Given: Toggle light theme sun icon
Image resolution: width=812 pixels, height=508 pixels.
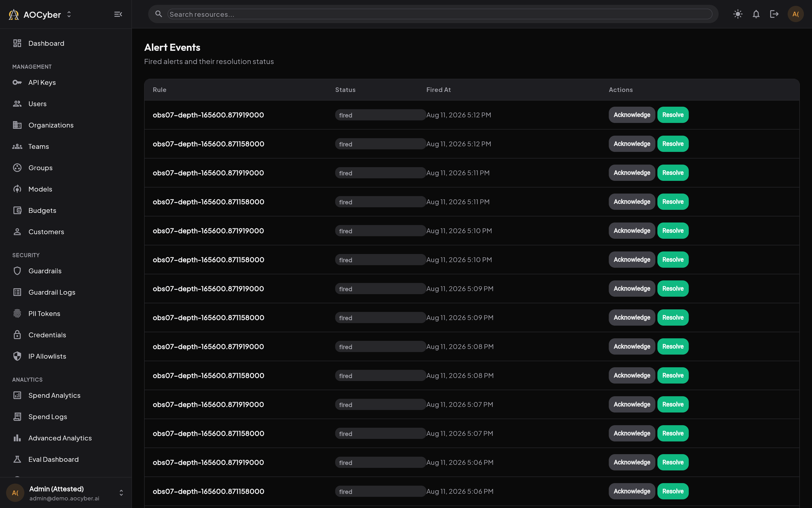Looking at the screenshot, I should point(738,14).
